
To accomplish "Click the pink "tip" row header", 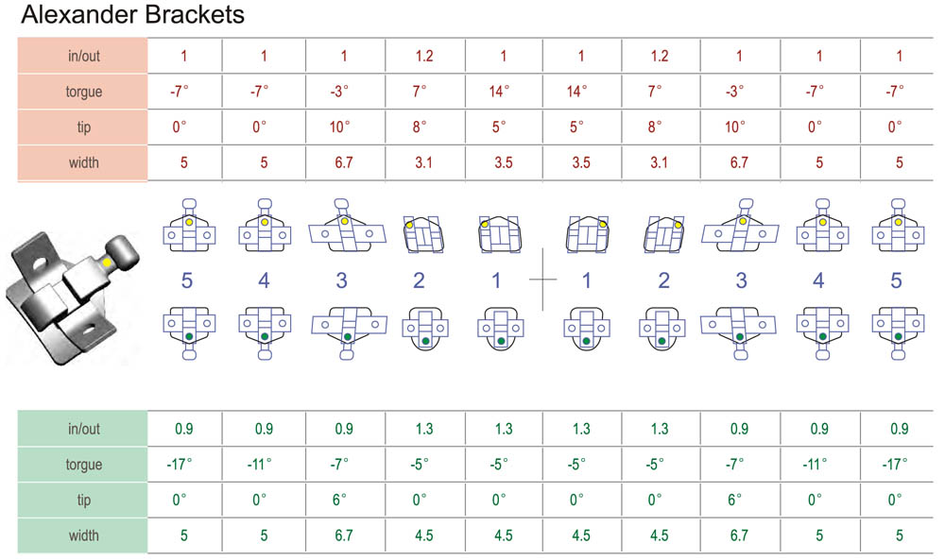I will point(83,127).
